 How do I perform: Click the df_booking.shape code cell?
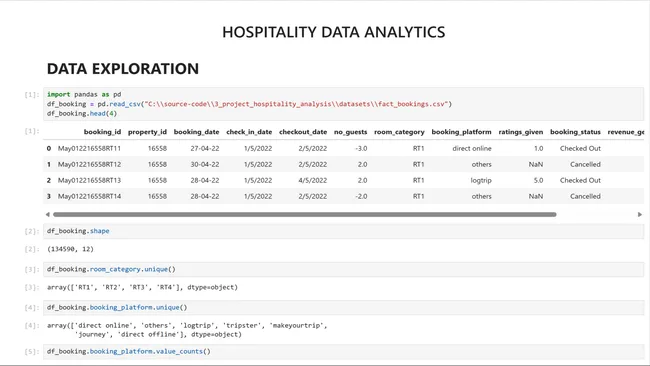[x=343, y=231]
